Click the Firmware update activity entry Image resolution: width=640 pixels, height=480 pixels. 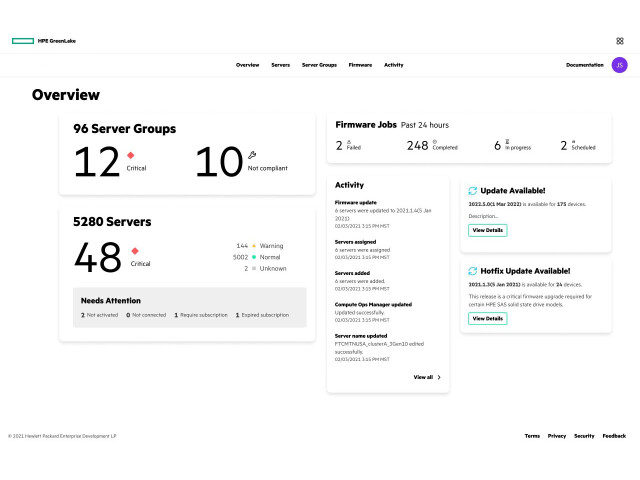point(383,214)
